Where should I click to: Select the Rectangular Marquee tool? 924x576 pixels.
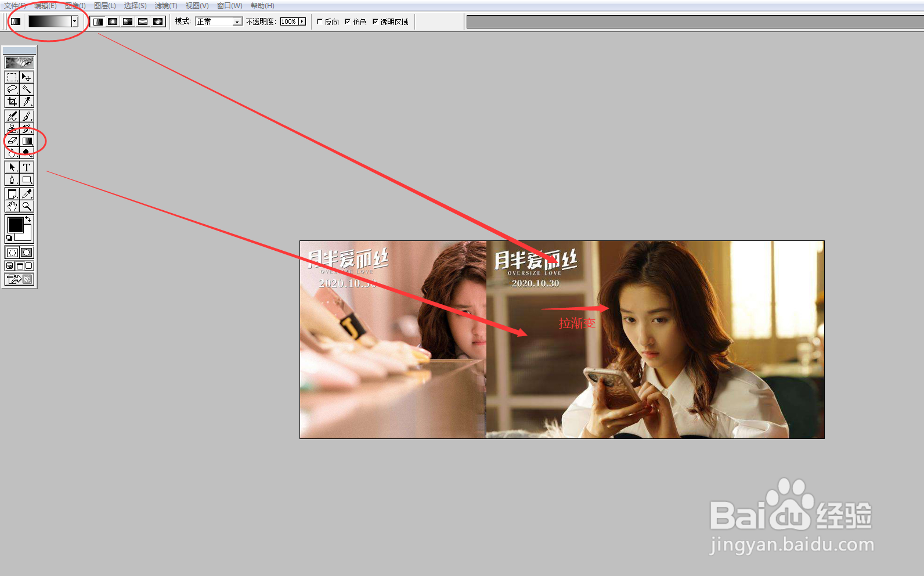coord(12,77)
